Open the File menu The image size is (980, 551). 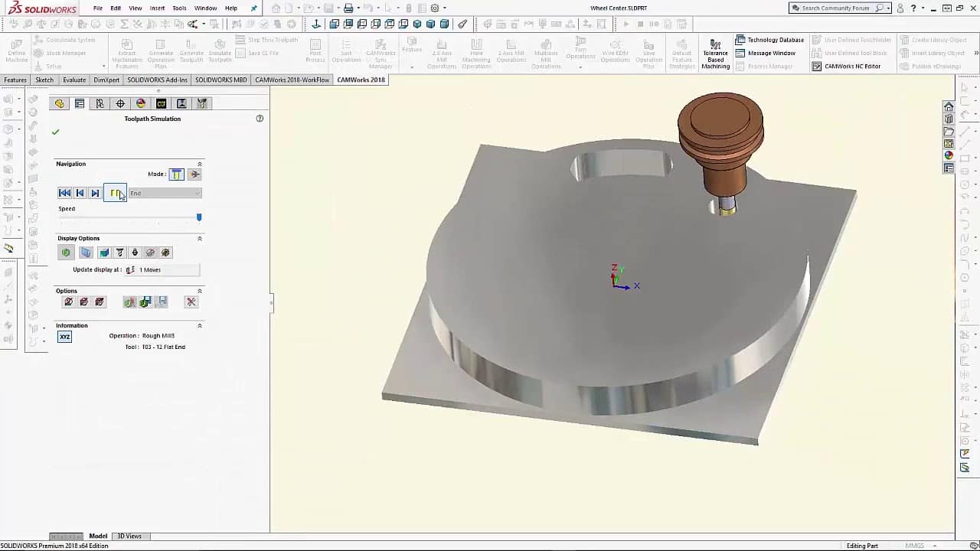98,8
